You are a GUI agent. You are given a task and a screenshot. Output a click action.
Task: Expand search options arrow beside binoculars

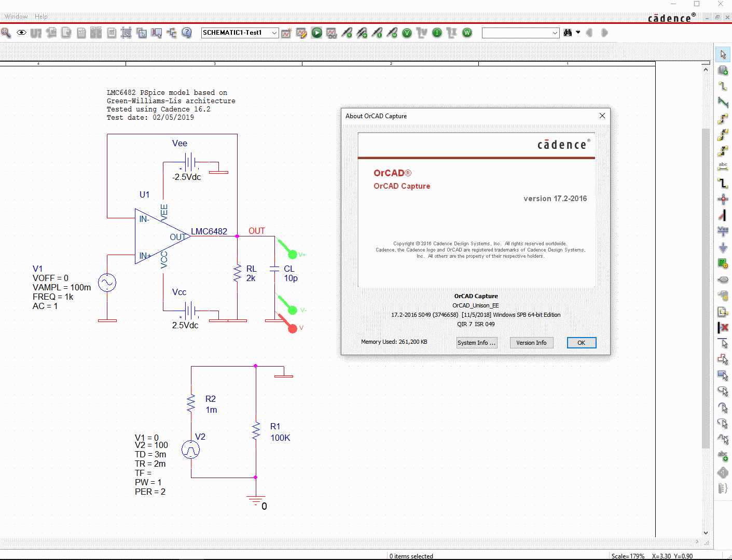coord(578,33)
